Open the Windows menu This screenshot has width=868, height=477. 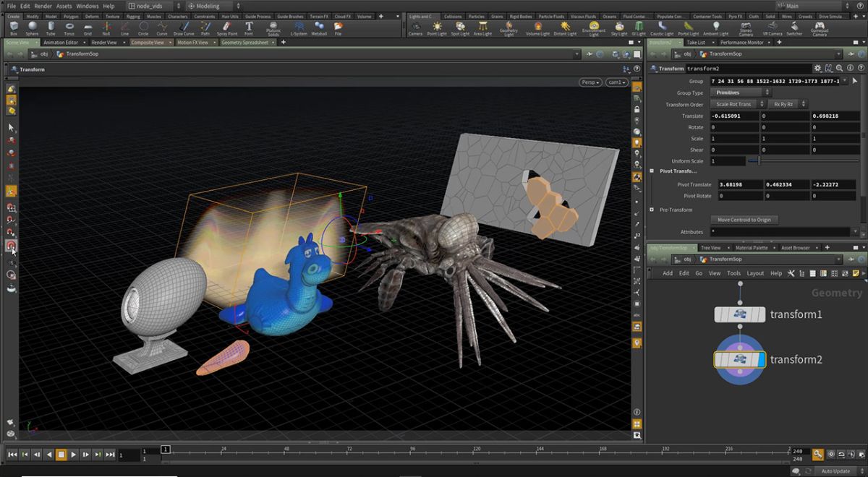(x=87, y=6)
